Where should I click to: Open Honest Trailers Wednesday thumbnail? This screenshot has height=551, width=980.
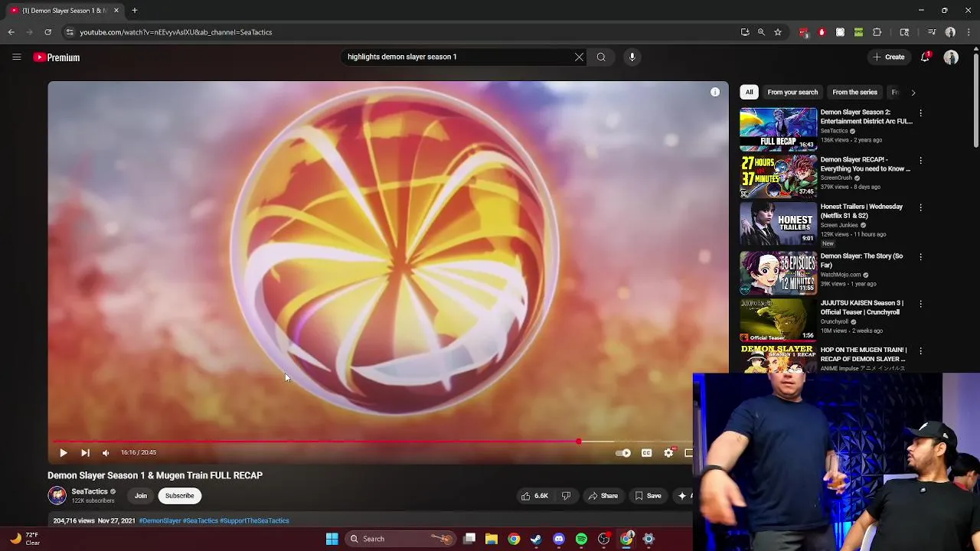[778, 223]
